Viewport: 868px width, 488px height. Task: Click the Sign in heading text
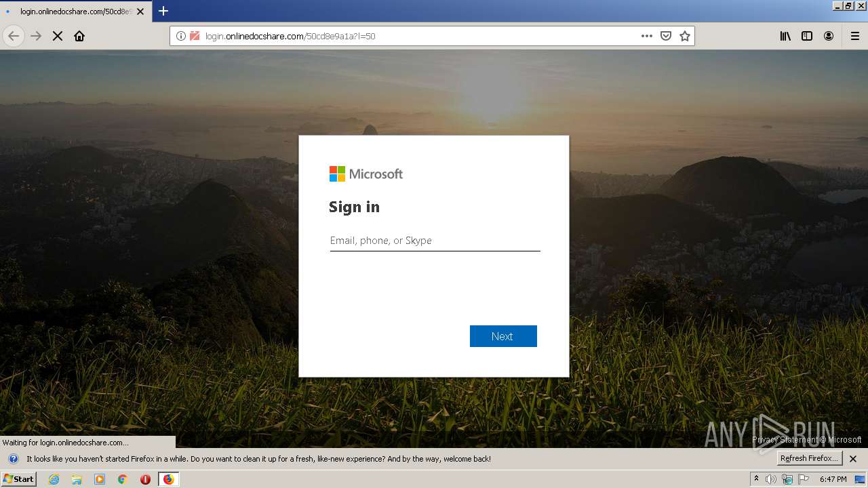(354, 207)
